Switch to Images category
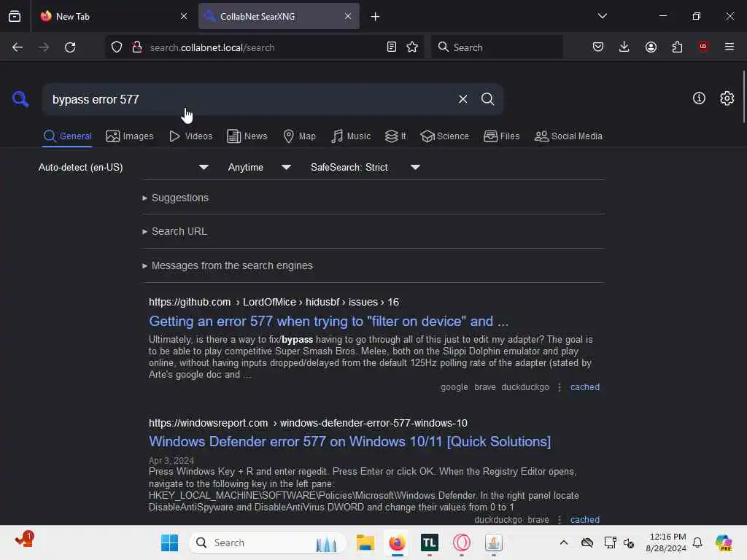This screenshot has height=560, width=747. (130, 136)
